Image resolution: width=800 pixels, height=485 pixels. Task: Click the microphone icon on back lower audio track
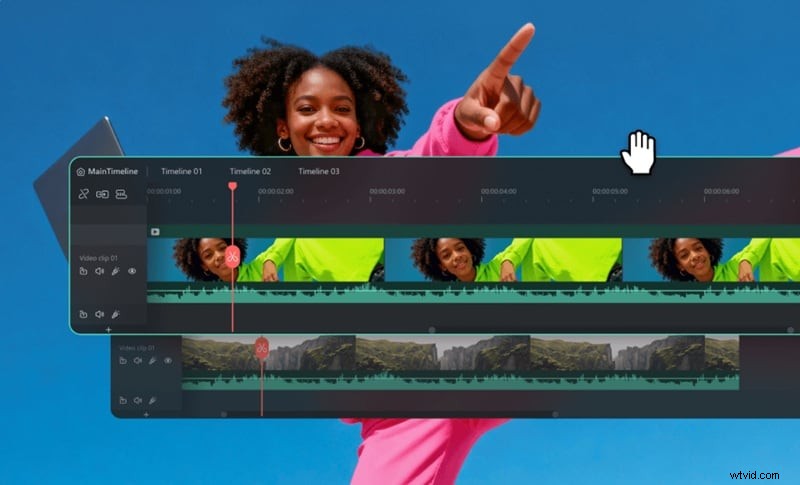point(152,400)
